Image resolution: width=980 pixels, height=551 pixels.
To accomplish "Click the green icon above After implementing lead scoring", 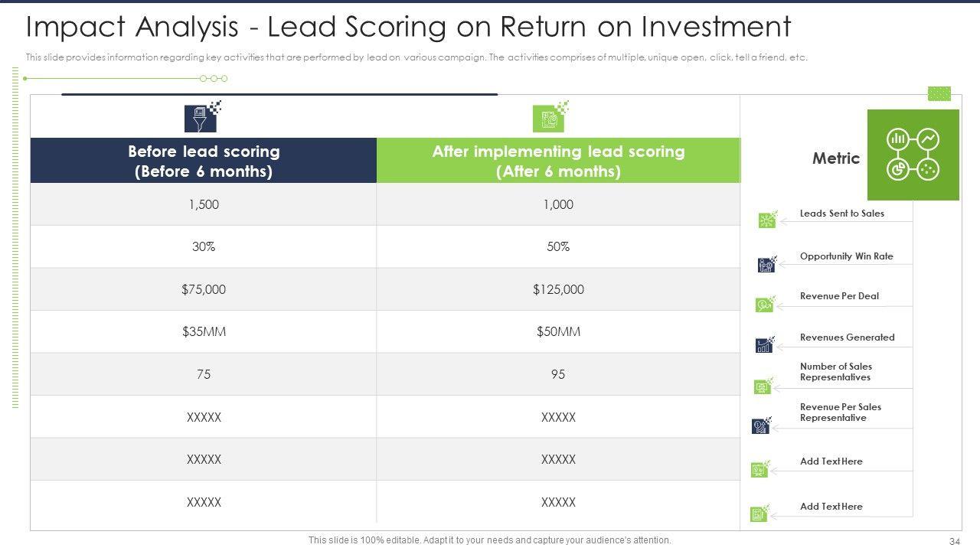I will pos(548,119).
